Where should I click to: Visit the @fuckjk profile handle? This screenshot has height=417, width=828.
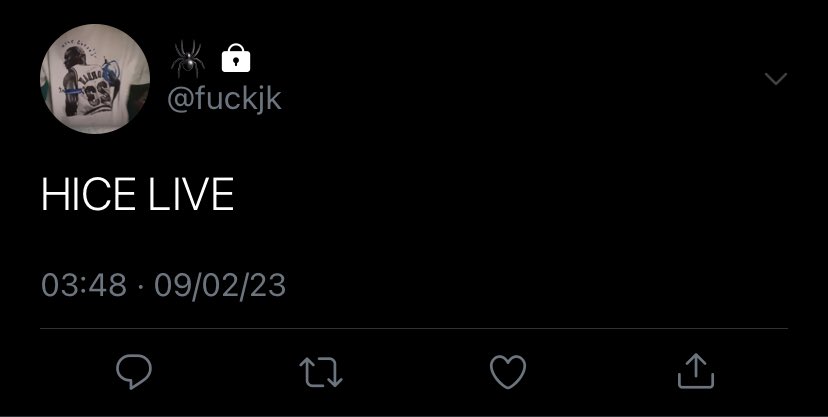(x=224, y=100)
